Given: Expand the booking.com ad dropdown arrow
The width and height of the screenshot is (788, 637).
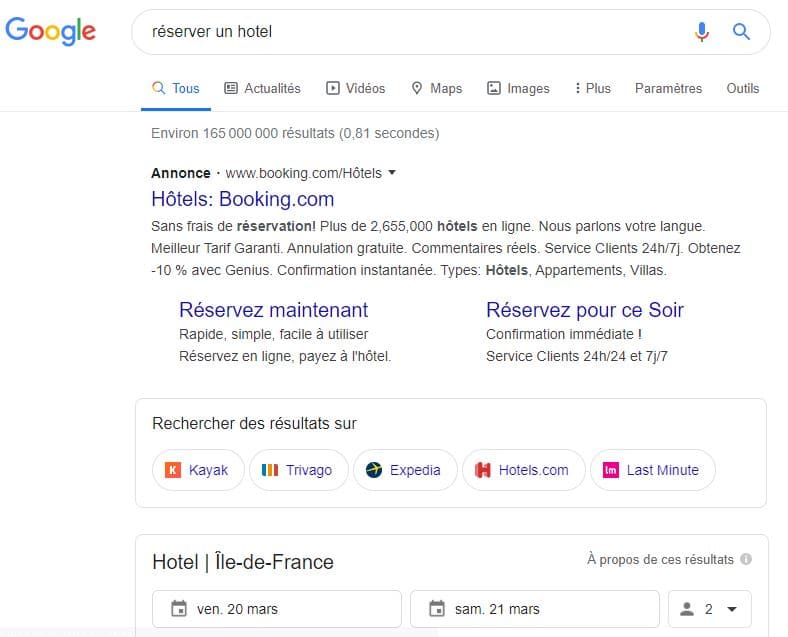Looking at the screenshot, I should (x=392, y=173).
